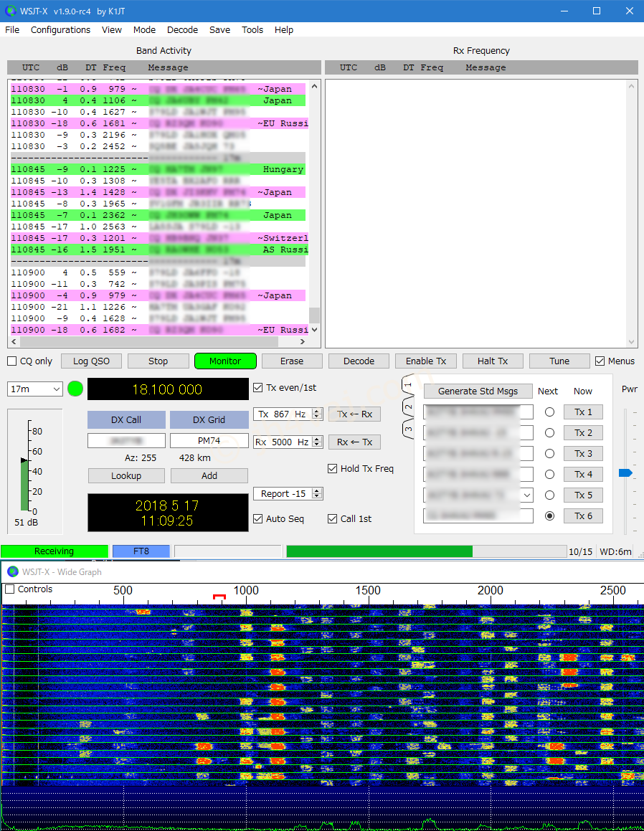
Task: Adjust the Report -15 spinner
Action: (317, 493)
